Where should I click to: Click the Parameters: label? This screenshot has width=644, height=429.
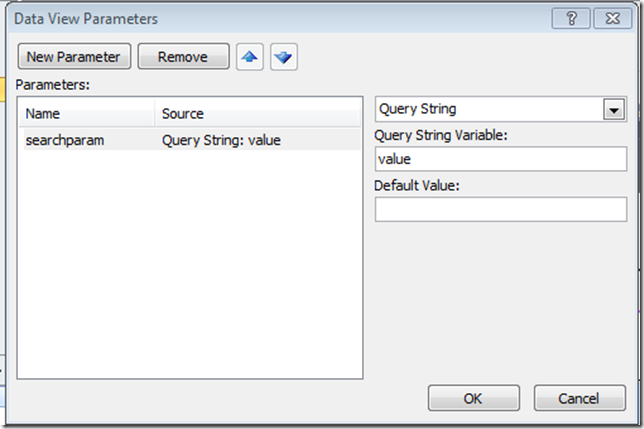point(53,85)
